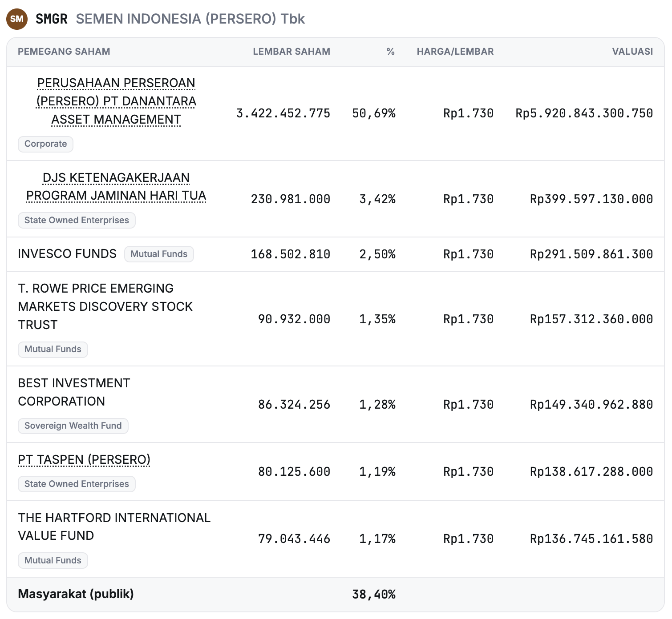The width and height of the screenshot is (672, 619).
Task: Click the 1,17% ownership percentage
Action: (x=377, y=539)
